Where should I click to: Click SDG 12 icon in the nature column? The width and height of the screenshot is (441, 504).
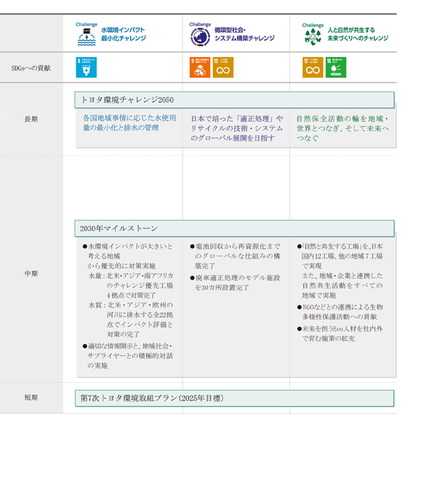[x=313, y=67]
